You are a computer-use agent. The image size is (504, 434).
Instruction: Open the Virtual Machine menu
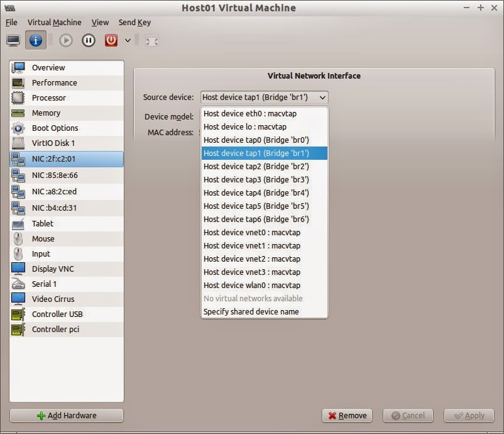[54, 22]
